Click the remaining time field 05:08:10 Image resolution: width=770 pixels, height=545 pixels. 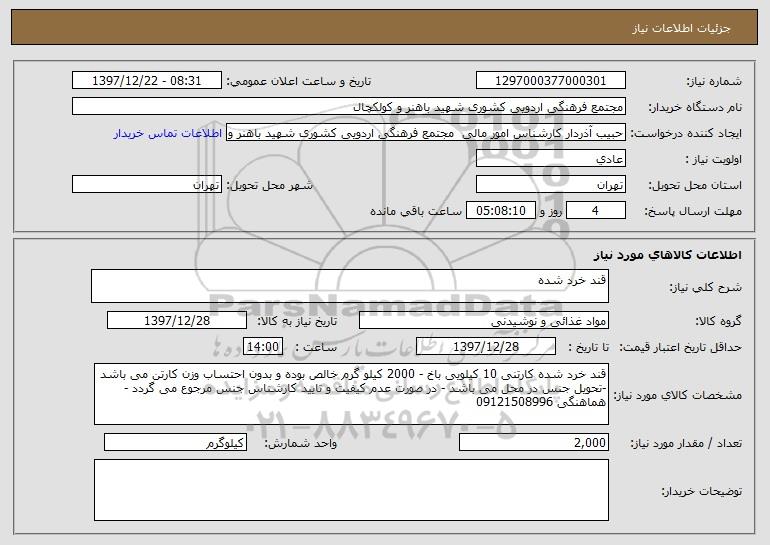(500, 211)
